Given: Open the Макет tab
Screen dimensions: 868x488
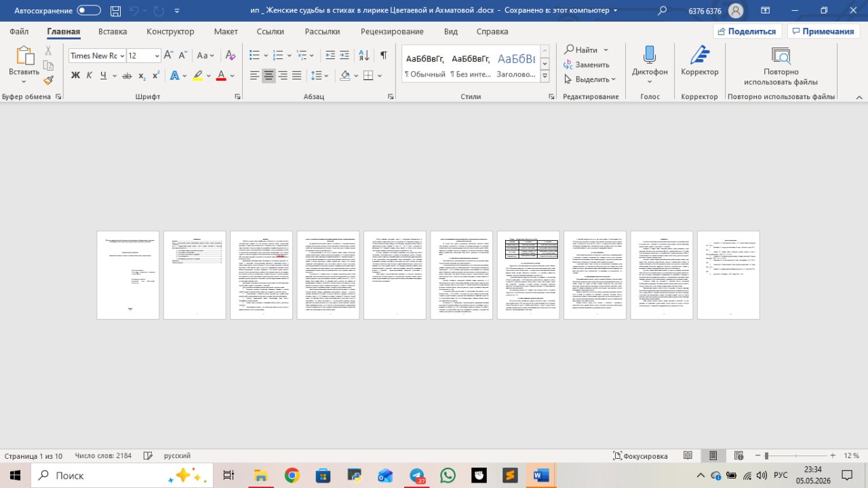Looking at the screenshot, I should click(x=226, y=31).
